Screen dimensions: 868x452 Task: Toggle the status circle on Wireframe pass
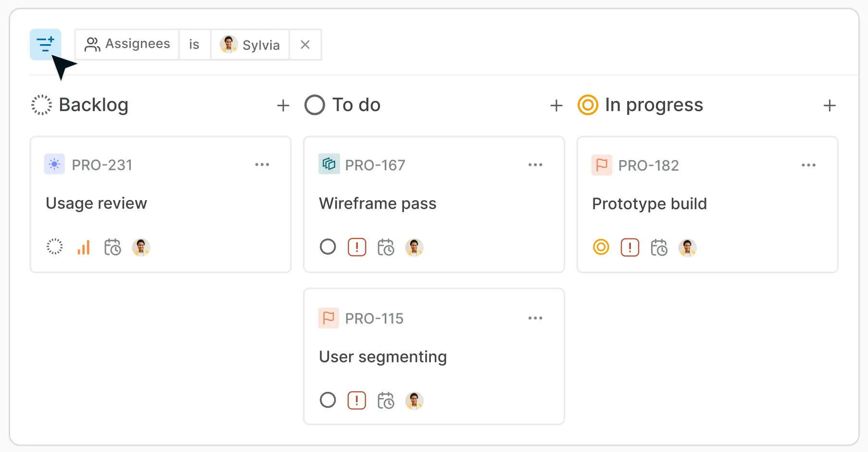click(x=328, y=247)
